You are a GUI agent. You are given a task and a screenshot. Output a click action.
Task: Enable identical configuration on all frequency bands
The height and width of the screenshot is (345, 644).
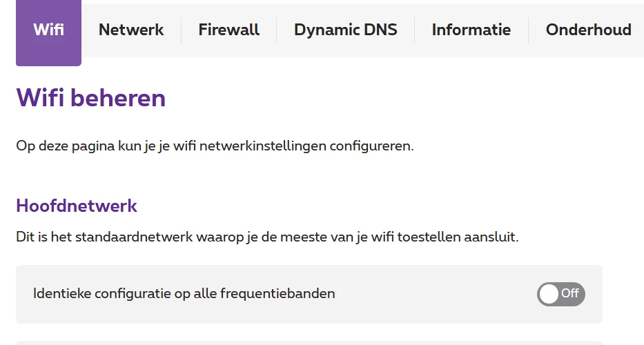560,294
